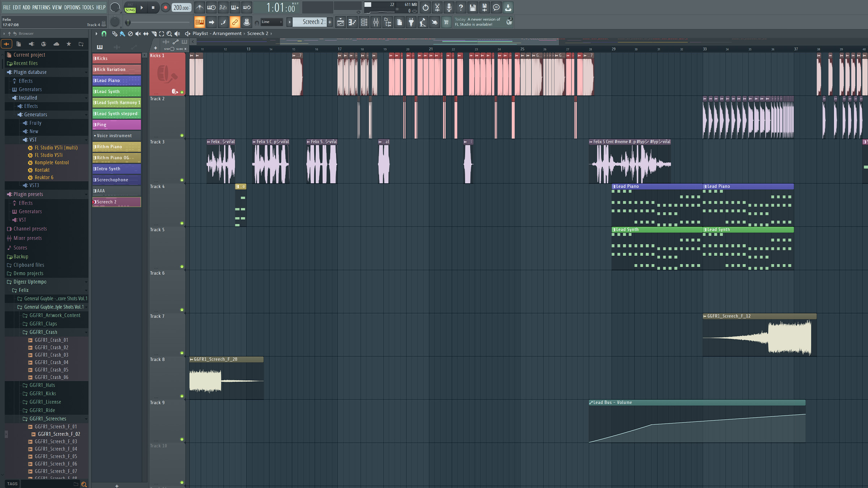The height and width of the screenshot is (488, 868).
Task: Collapse the GGFR1_Screeches folder
Action: 48,419
